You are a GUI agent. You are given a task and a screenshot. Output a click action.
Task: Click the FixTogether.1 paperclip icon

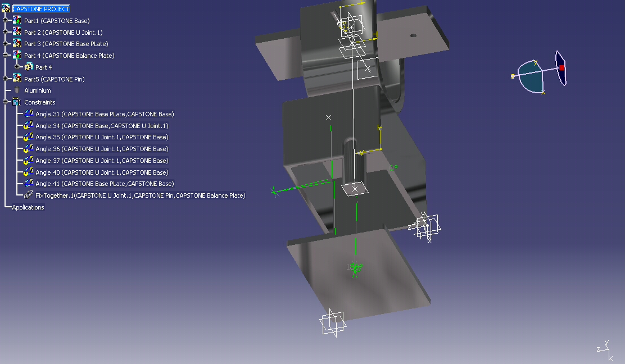(29, 195)
